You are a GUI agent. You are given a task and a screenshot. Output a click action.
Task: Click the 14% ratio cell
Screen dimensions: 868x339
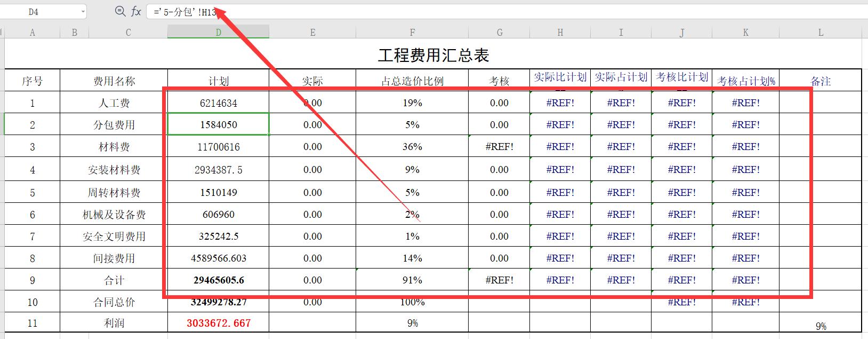[412, 258]
